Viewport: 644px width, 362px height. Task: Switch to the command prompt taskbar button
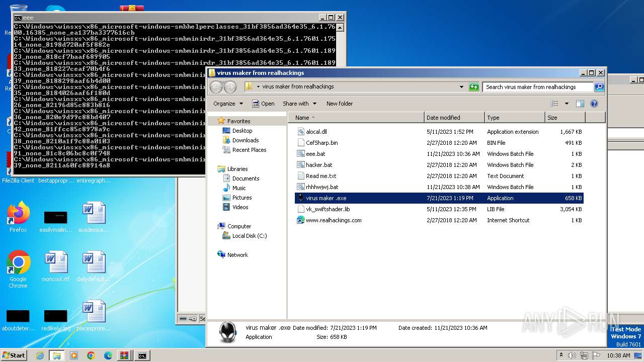(142, 355)
